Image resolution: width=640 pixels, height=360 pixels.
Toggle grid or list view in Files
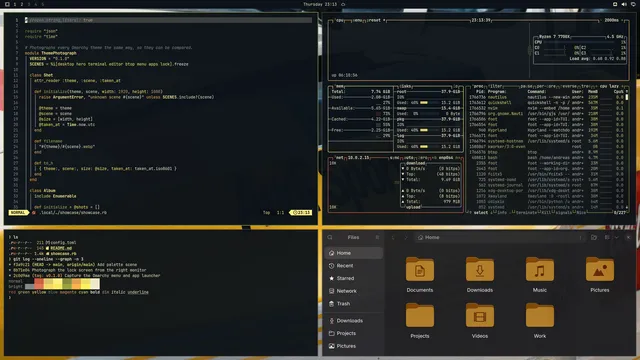(x=607, y=237)
